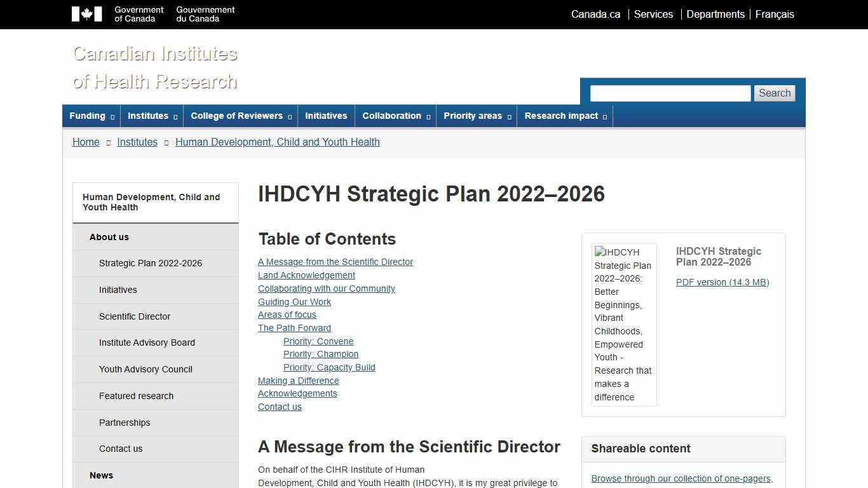Open Strategic Plan 2022-2026 in the sidebar
The width and height of the screenshot is (868, 488).
150,263
